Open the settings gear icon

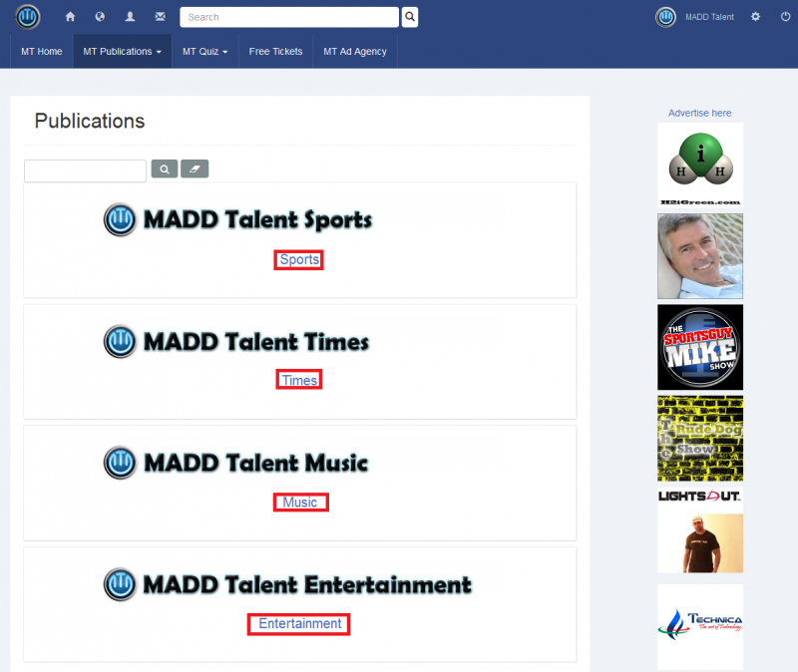tap(756, 17)
